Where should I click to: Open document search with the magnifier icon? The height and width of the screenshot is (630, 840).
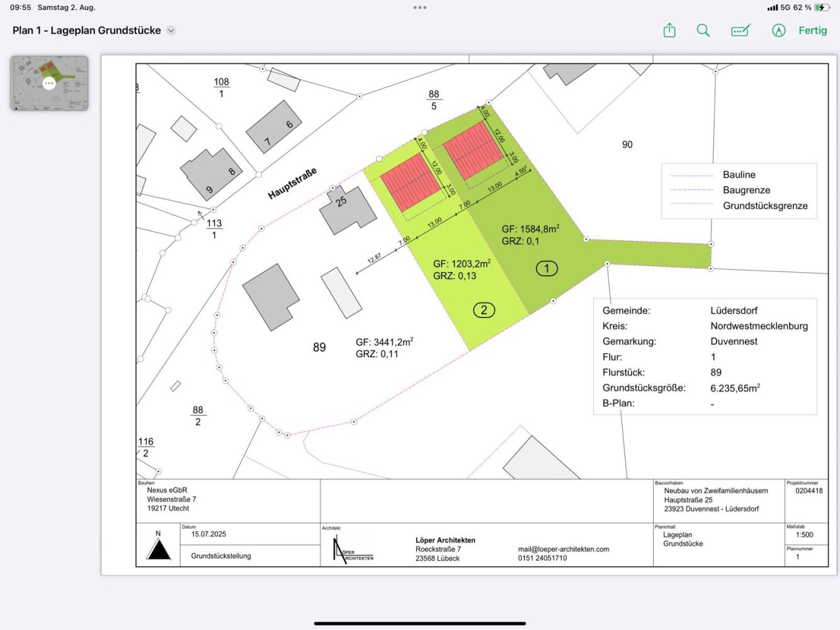(703, 30)
